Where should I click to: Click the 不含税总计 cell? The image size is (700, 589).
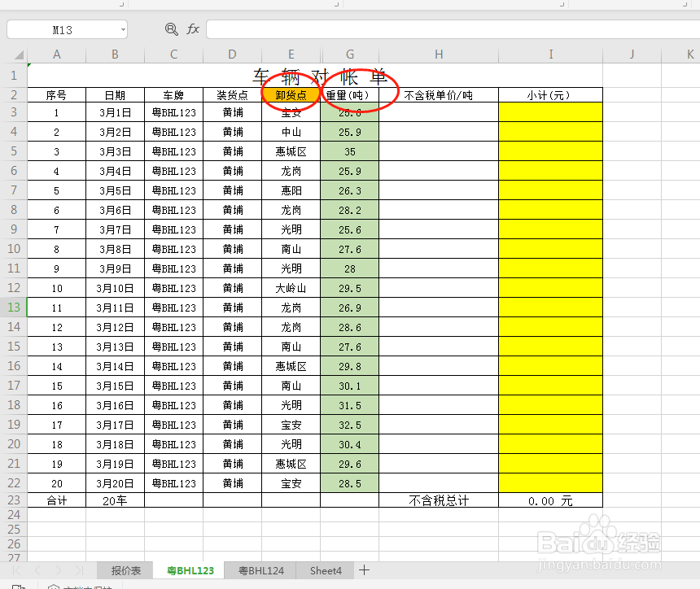pyautogui.click(x=439, y=500)
